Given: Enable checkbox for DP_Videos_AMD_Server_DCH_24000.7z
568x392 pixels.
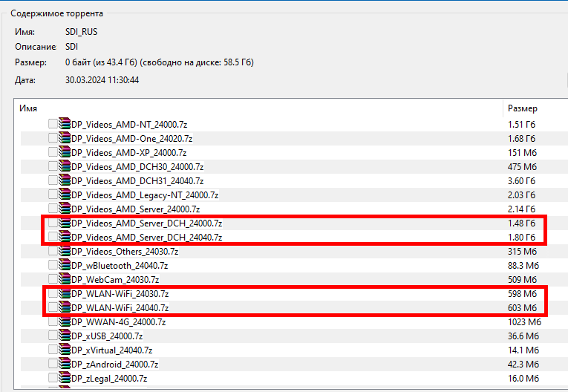Looking at the screenshot, I should [53, 223].
